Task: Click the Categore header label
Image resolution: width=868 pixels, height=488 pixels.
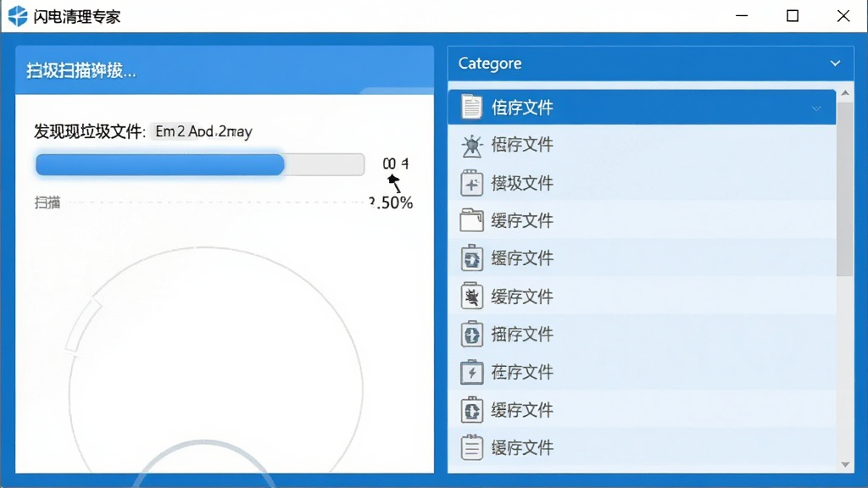Action: (490, 64)
